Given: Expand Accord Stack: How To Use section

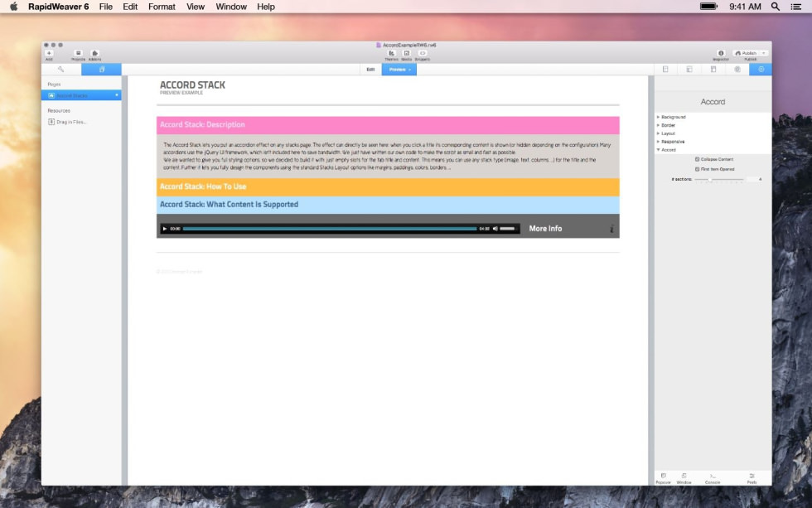Looking at the screenshot, I should (x=388, y=187).
